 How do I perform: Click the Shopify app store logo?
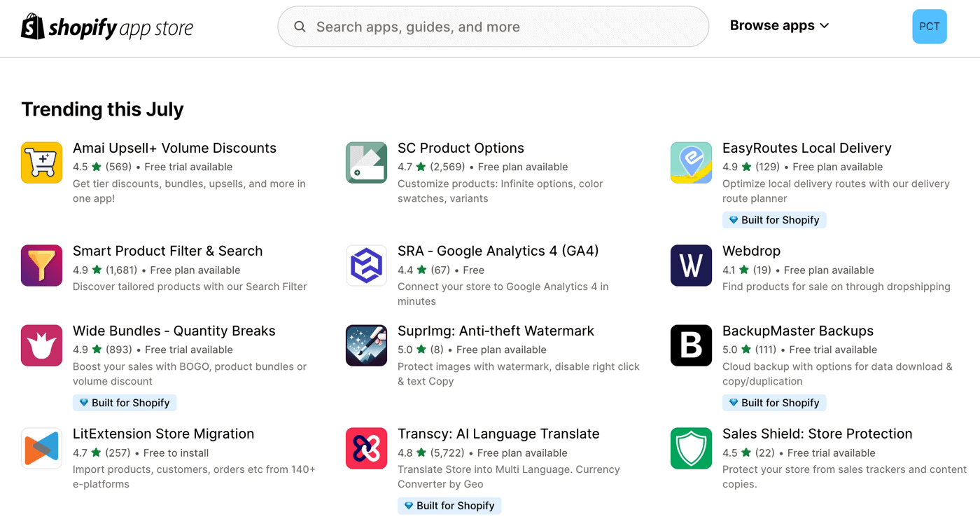coord(107,27)
